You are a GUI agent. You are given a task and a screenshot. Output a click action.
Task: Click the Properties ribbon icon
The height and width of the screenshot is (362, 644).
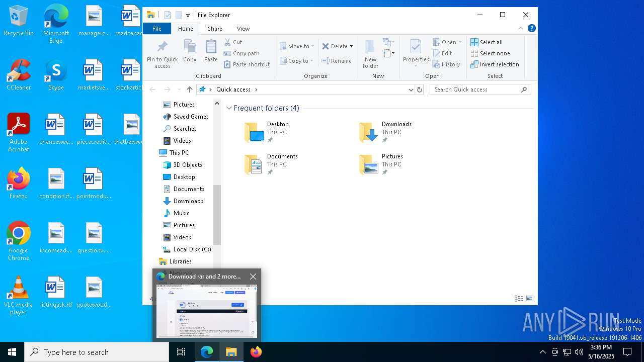tap(416, 53)
